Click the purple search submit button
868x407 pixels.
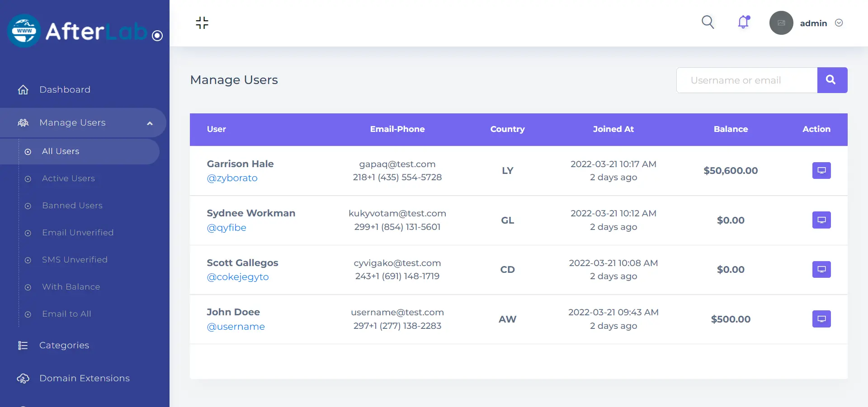tap(832, 80)
